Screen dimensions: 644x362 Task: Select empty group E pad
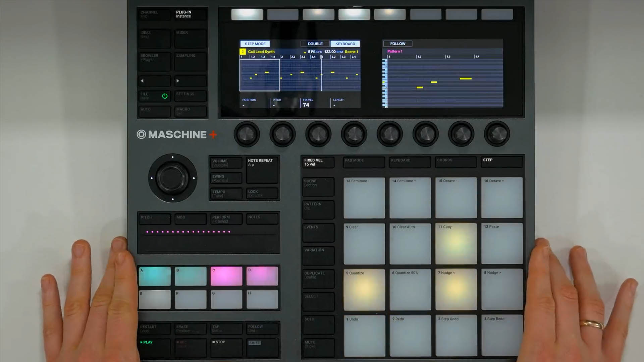point(155,299)
